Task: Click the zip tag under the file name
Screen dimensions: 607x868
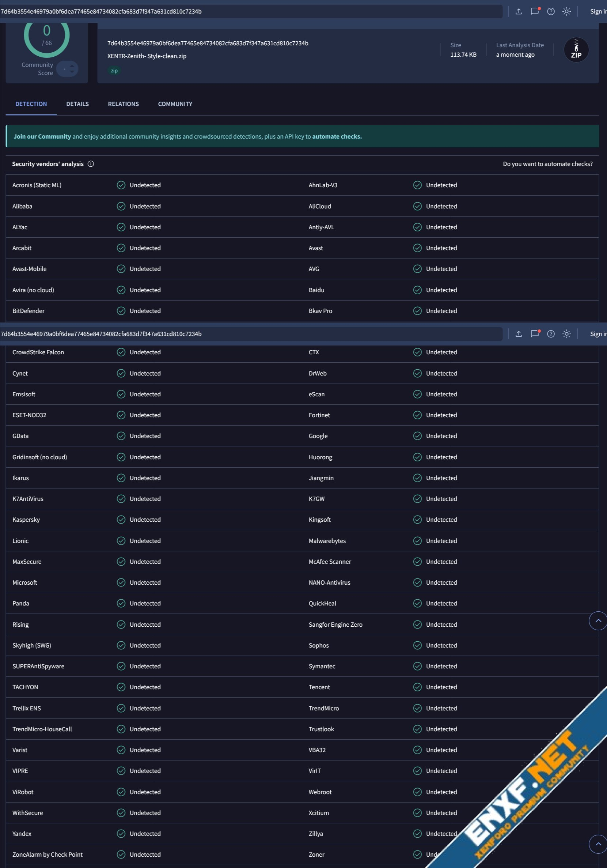Action: tap(114, 71)
